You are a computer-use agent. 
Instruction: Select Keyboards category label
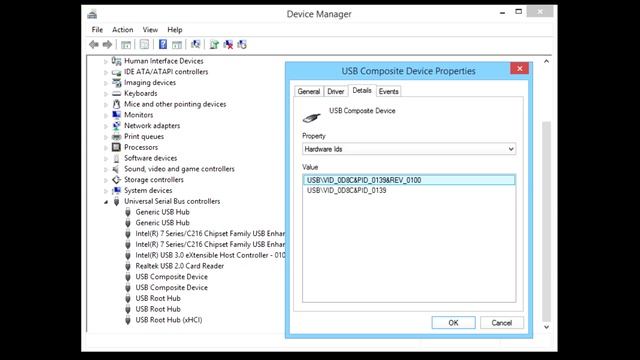(x=140, y=93)
